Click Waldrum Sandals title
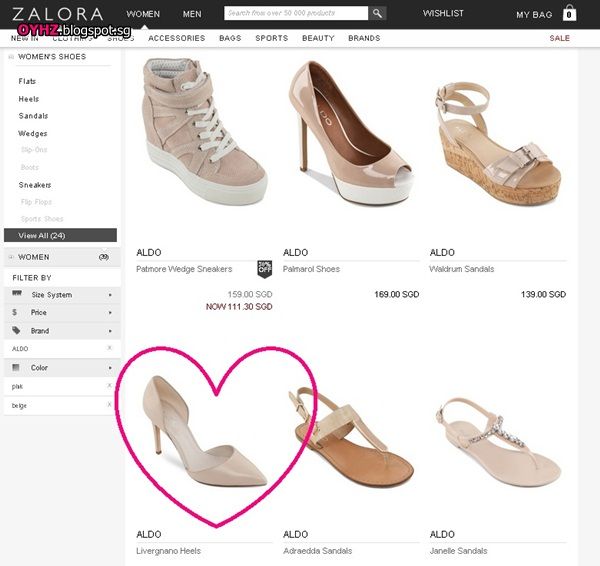Image resolution: width=600 pixels, height=566 pixels. [461, 269]
